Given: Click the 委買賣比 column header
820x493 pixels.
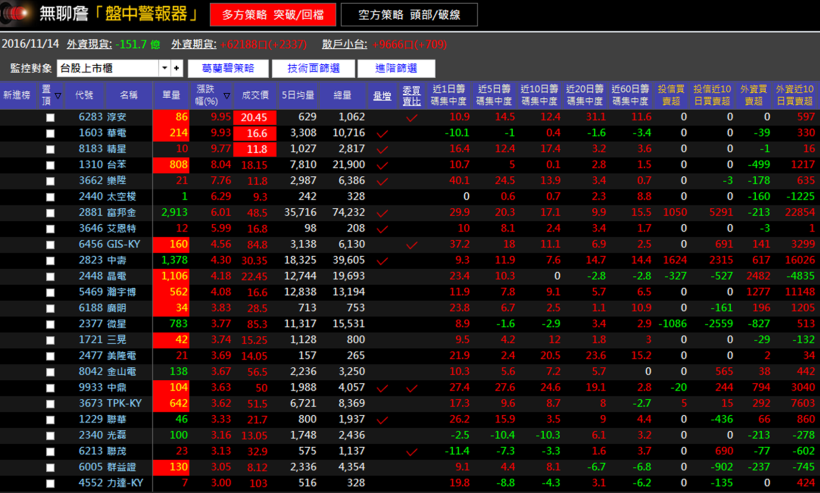Looking at the screenshot, I should pos(412,95).
